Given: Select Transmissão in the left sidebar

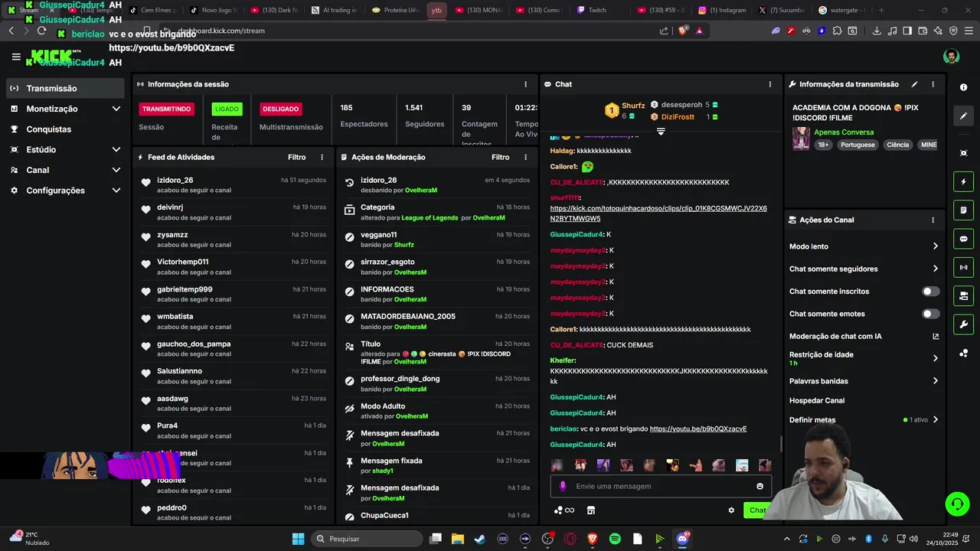Looking at the screenshot, I should [64, 88].
